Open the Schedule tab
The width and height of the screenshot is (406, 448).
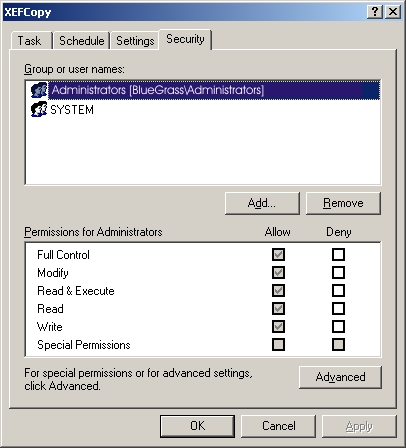(x=82, y=41)
